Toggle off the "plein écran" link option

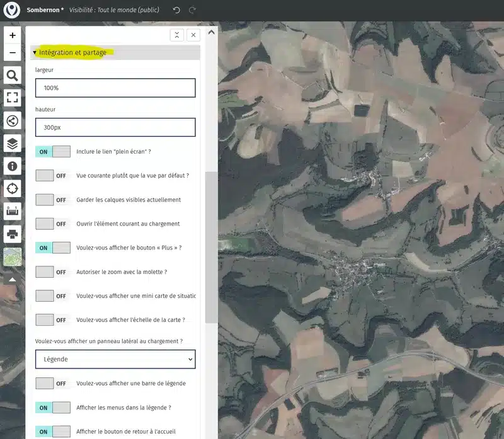[x=53, y=152]
